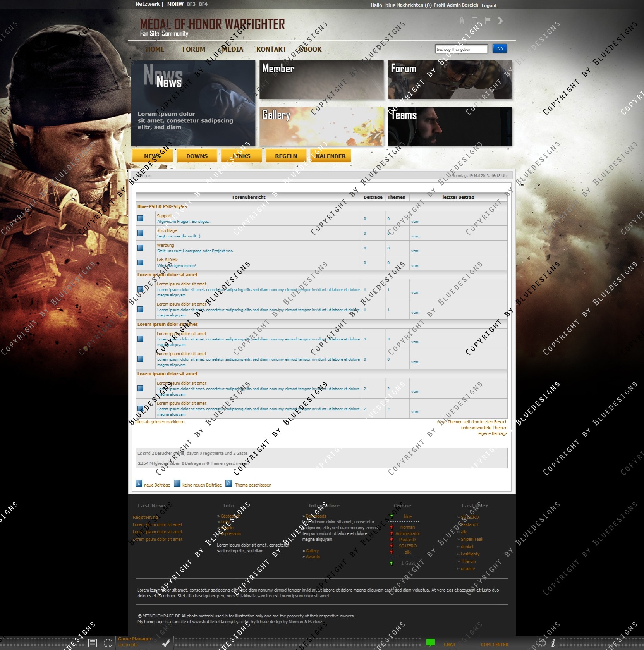Click the info 'i' icon in bottom bar

553,643
